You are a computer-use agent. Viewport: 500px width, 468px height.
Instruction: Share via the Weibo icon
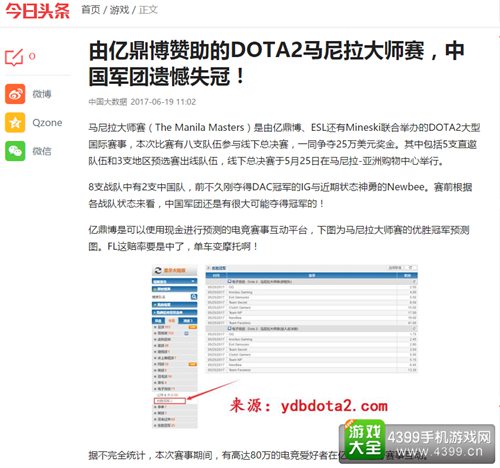pos(15,94)
